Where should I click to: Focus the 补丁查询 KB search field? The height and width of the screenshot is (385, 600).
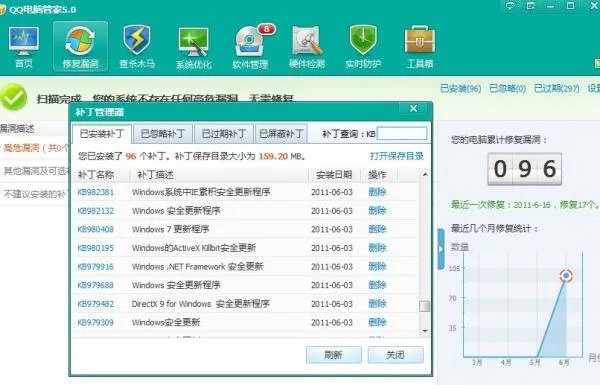[402, 134]
